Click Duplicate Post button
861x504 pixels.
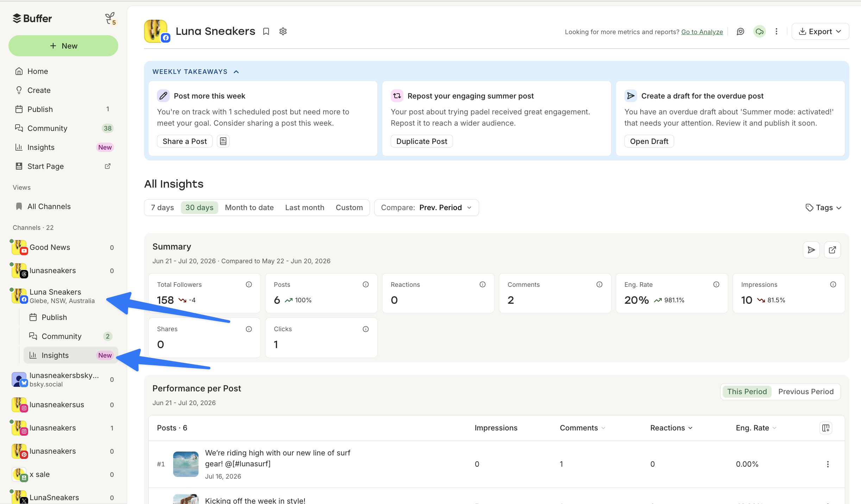422,141
